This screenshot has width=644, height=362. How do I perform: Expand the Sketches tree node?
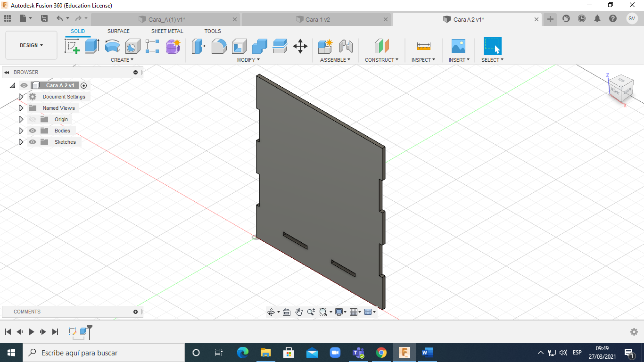click(21, 142)
